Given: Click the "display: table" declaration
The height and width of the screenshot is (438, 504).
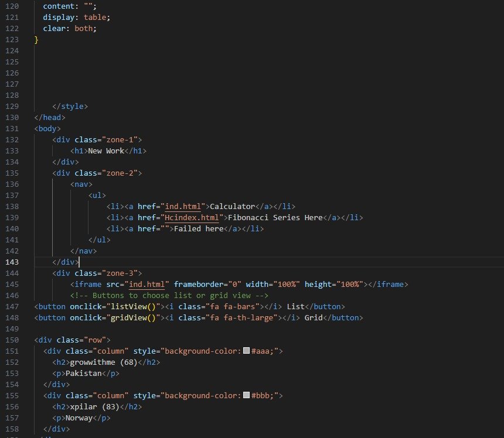Looking at the screenshot, I should (x=77, y=18).
